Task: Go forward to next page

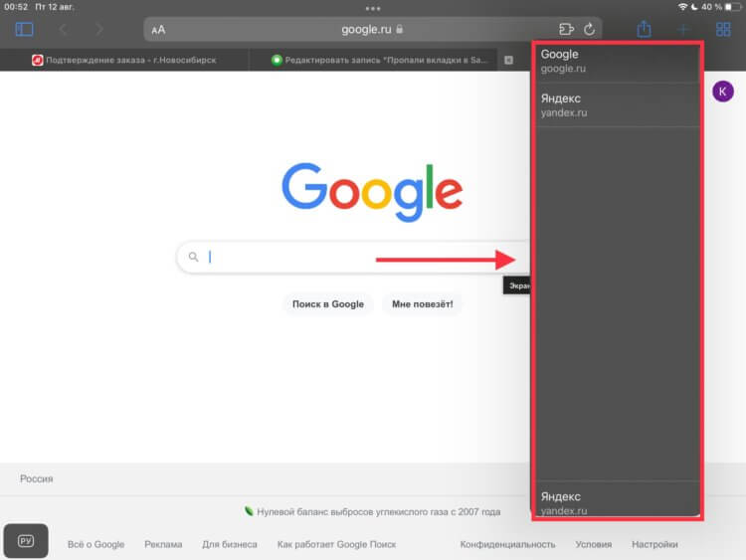Action: 98,30
